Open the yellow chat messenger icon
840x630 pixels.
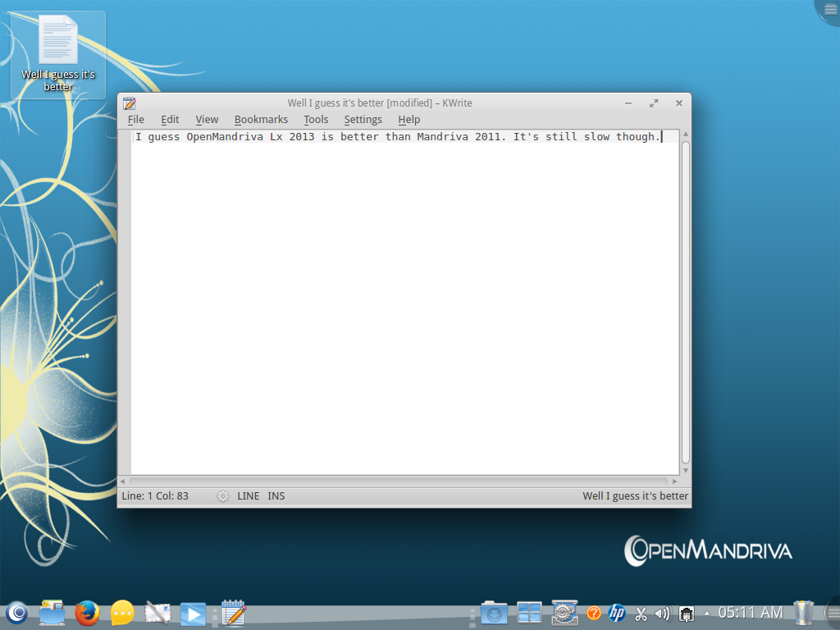(x=122, y=613)
